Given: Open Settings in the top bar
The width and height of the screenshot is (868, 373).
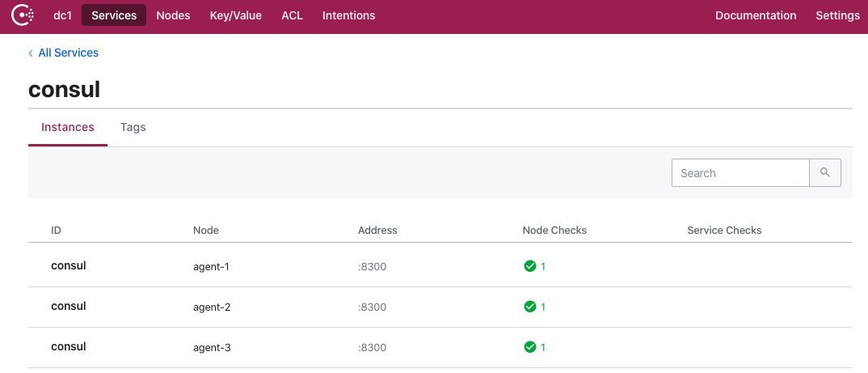Looking at the screenshot, I should click(x=837, y=15).
